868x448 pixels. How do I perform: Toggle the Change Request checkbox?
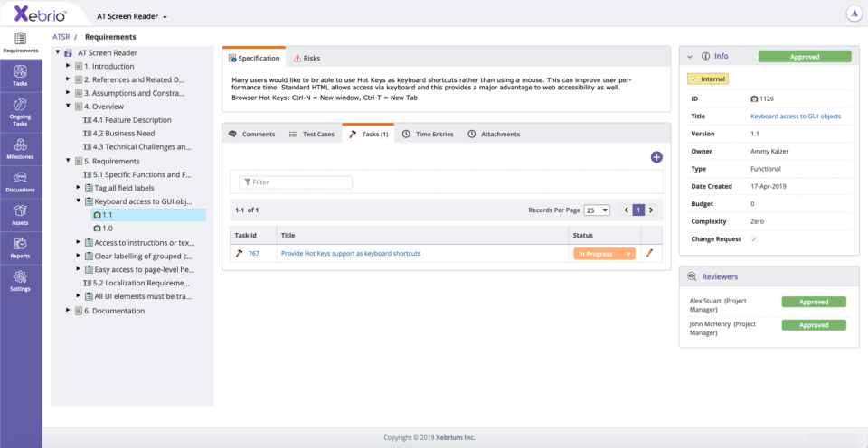click(753, 239)
